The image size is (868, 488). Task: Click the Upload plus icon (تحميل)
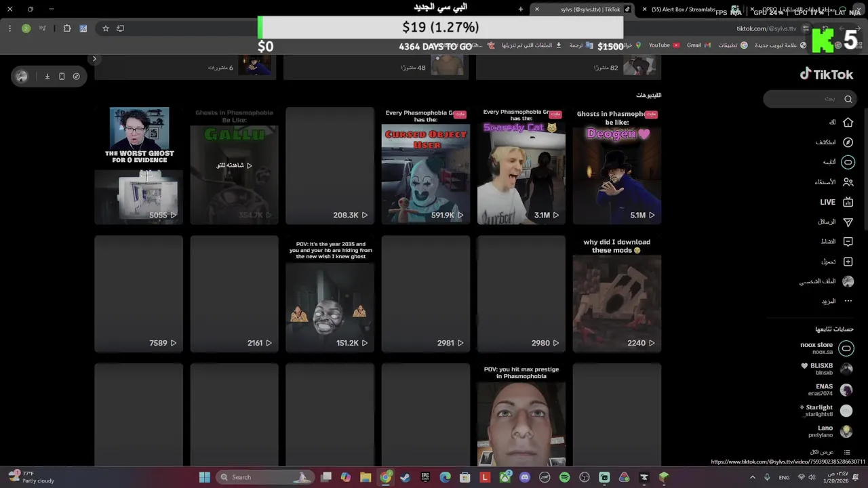tap(848, 261)
